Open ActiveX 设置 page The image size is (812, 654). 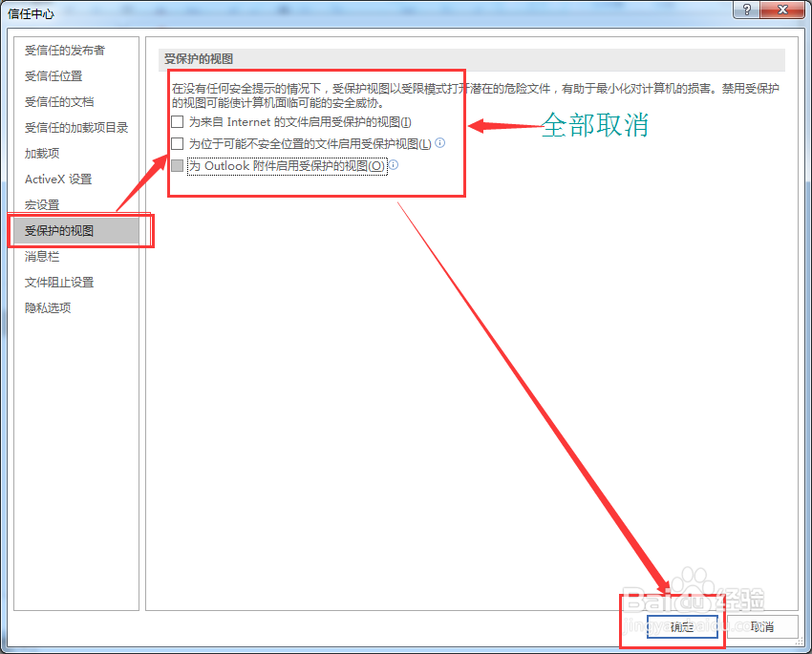pyautogui.click(x=58, y=179)
